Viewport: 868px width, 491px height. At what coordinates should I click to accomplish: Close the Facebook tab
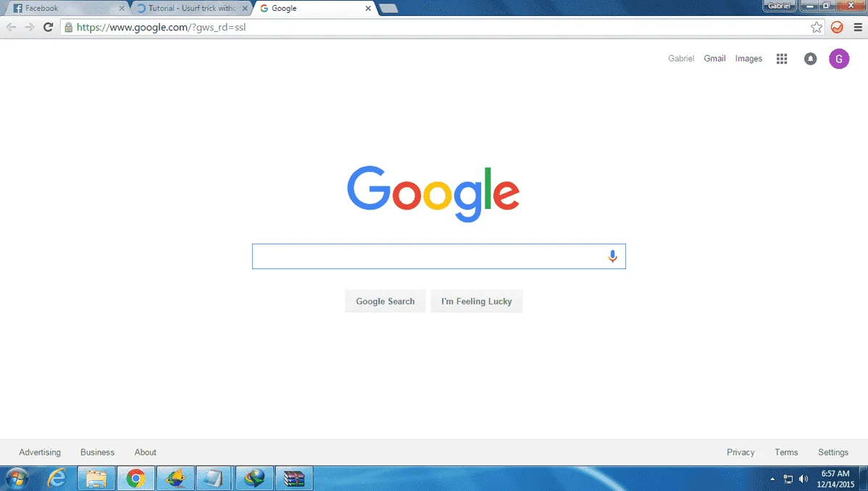click(122, 8)
